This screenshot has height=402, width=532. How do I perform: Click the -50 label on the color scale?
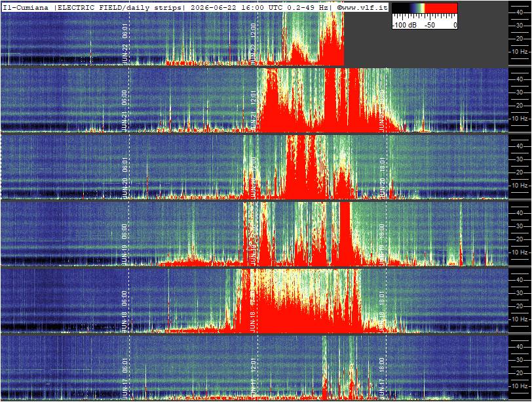click(x=430, y=25)
